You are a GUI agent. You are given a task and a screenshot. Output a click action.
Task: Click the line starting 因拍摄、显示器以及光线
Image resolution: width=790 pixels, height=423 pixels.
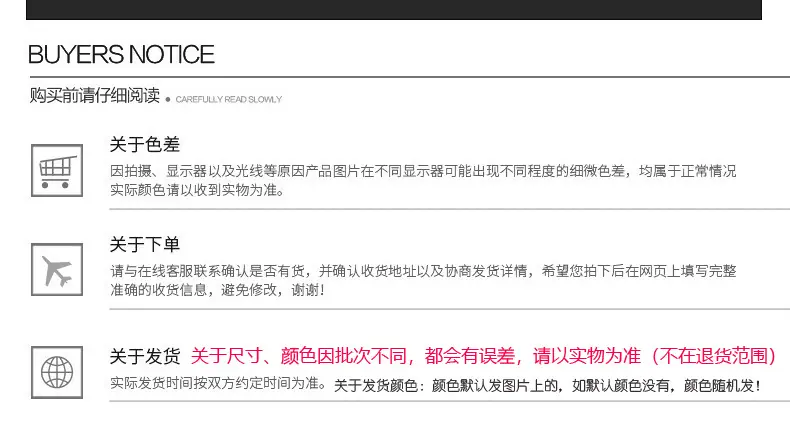(423, 171)
